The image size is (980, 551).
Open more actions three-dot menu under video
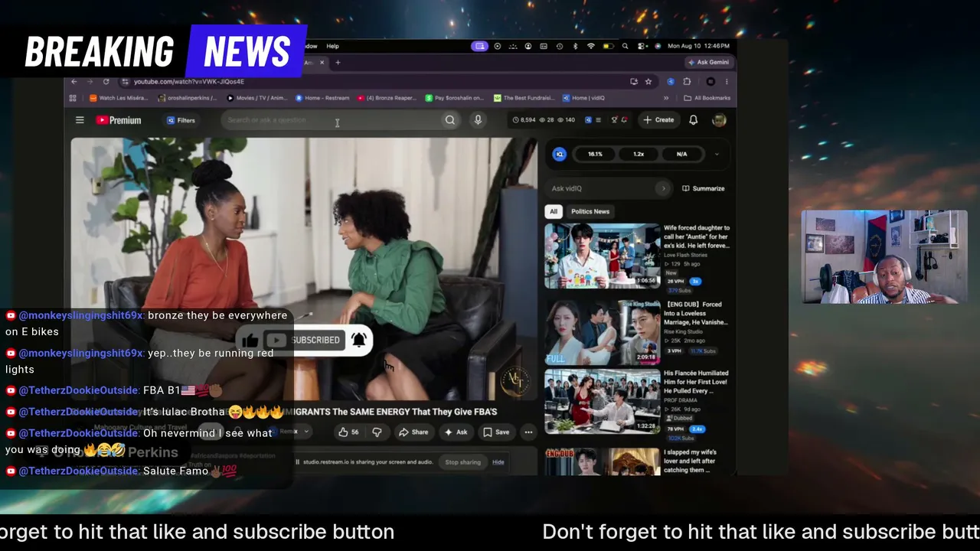pyautogui.click(x=528, y=432)
